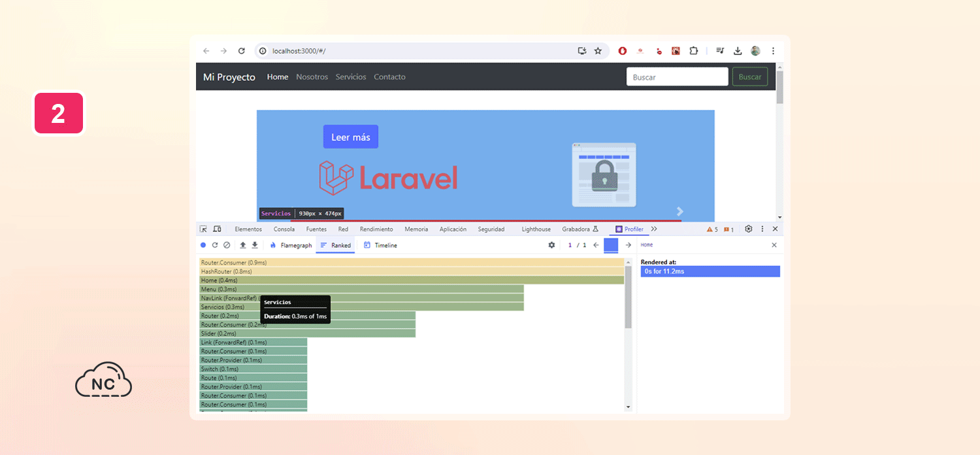Image resolution: width=980 pixels, height=455 pixels.
Task: Switch to the Flamegraph view
Action: pyautogui.click(x=291, y=245)
